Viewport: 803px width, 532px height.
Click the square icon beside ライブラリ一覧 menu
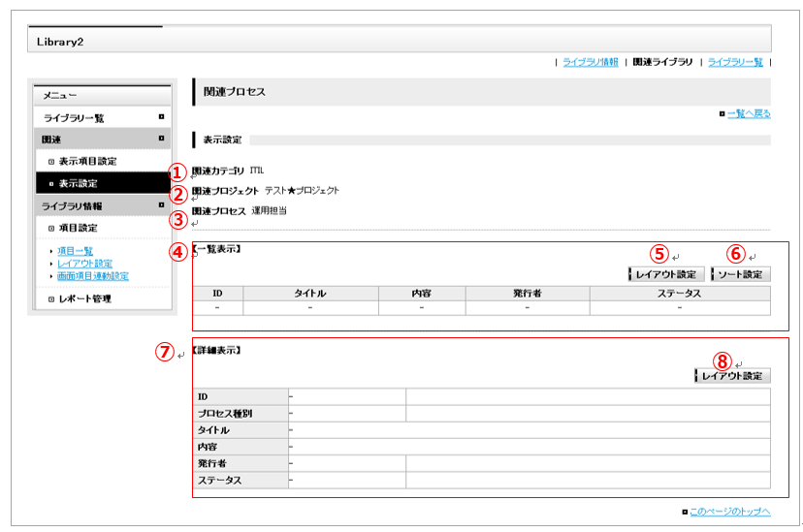pyautogui.click(x=161, y=116)
